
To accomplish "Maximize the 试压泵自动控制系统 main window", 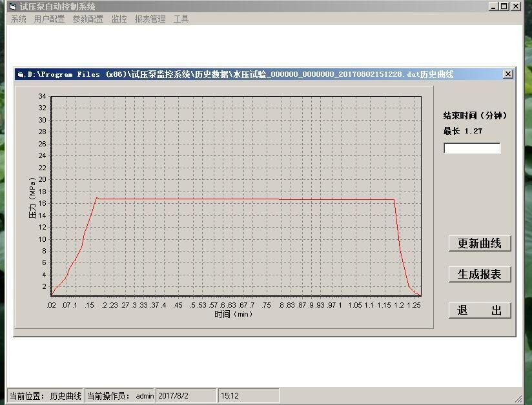I will (x=504, y=6).
